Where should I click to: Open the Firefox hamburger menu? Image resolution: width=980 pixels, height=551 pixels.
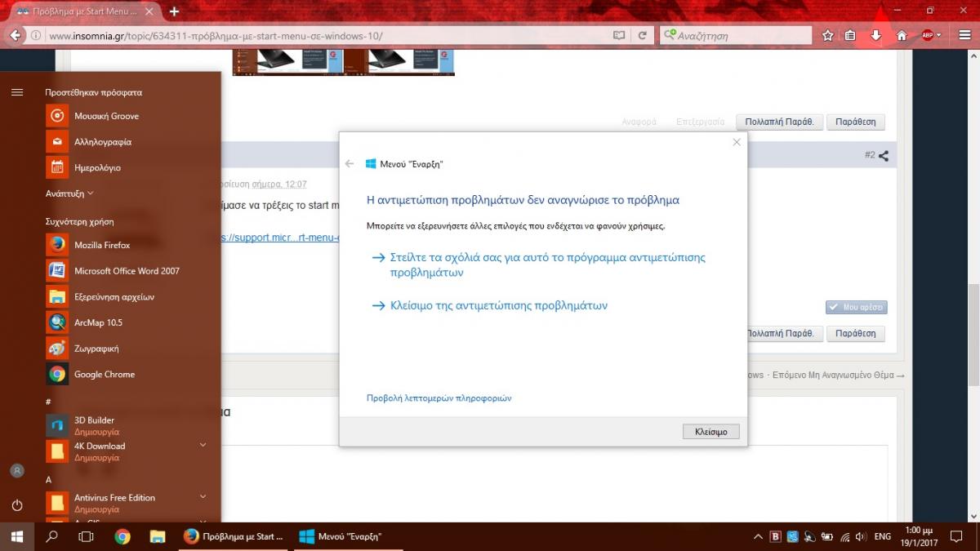(964, 35)
